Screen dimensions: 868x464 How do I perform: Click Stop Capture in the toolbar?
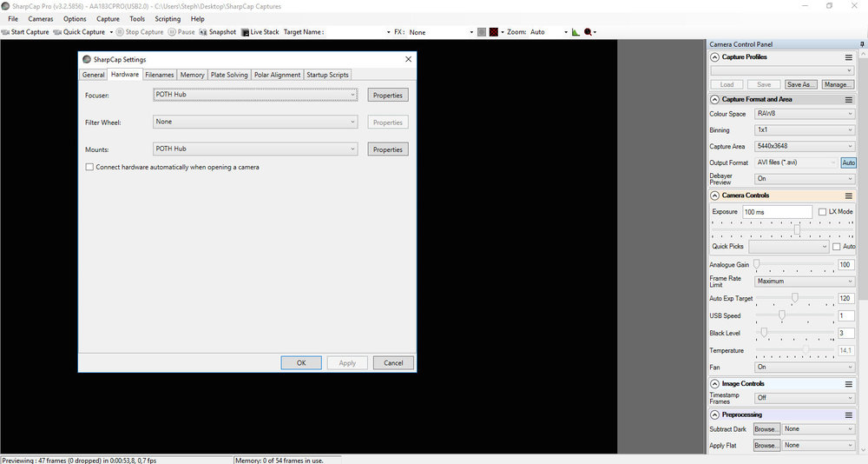tap(140, 32)
